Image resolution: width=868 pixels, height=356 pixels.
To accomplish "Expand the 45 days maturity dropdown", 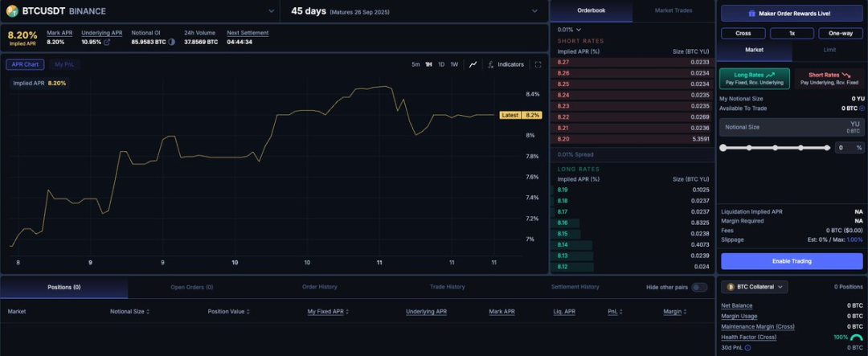I will (535, 11).
